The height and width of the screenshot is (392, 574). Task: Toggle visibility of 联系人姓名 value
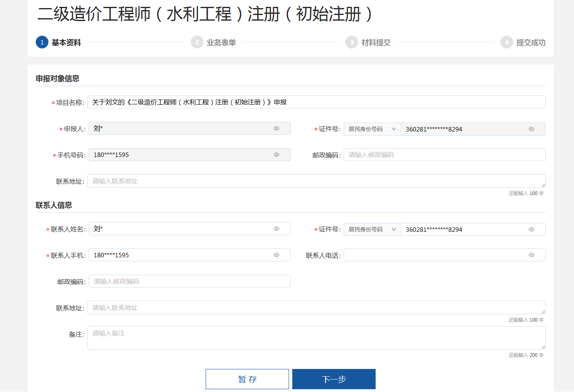pos(276,229)
